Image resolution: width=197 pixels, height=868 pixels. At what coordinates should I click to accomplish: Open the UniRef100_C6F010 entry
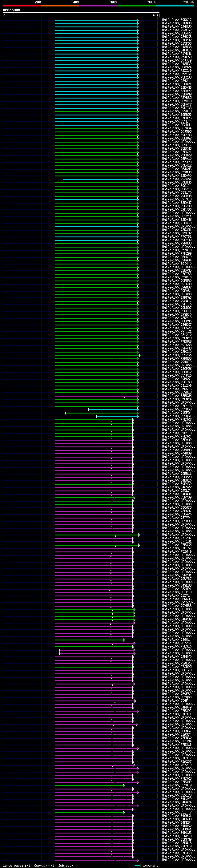pyautogui.click(x=177, y=159)
